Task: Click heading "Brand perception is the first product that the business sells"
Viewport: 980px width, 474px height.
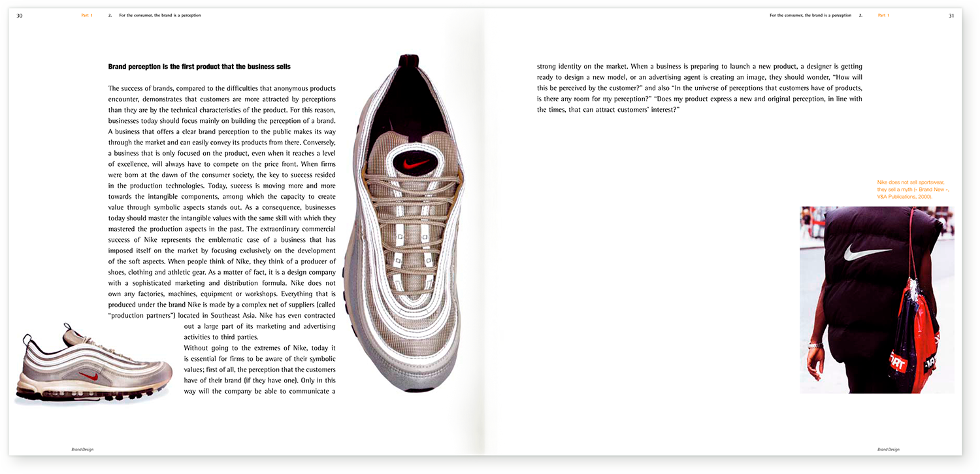Action: point(199,67)
